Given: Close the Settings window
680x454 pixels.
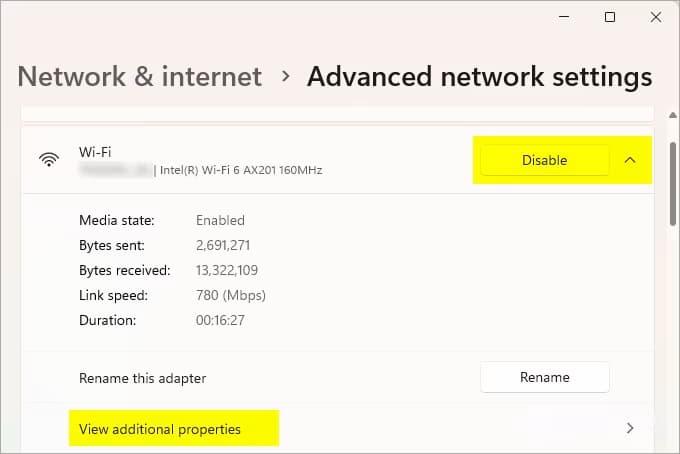Looking at the screenshot, I should tap(656, 17).
